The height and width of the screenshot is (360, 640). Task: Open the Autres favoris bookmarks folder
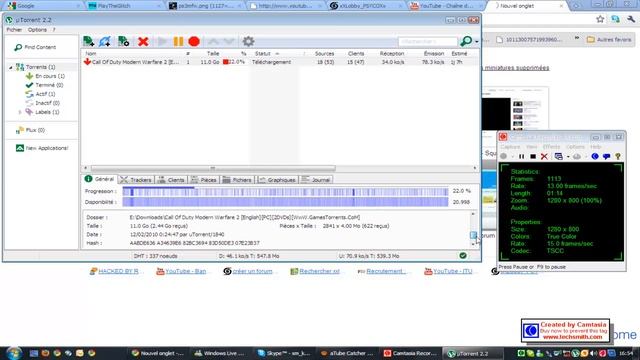[609, 40]
